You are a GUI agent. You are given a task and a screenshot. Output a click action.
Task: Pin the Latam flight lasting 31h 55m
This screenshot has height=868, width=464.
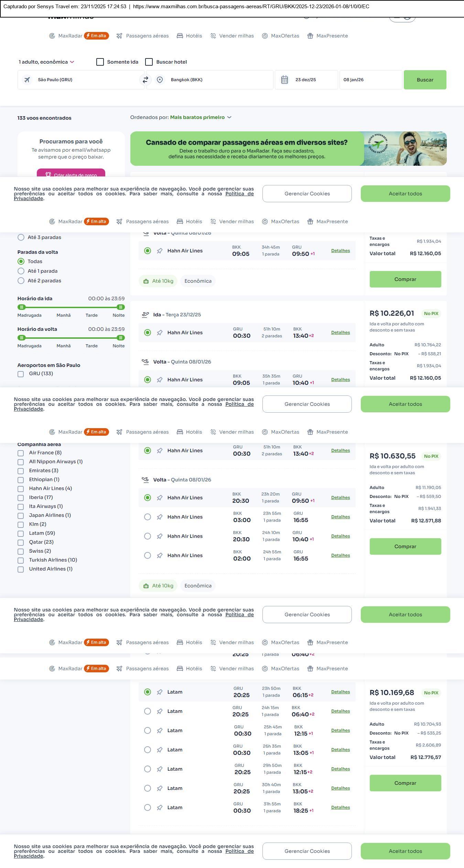tap(160, 807)
